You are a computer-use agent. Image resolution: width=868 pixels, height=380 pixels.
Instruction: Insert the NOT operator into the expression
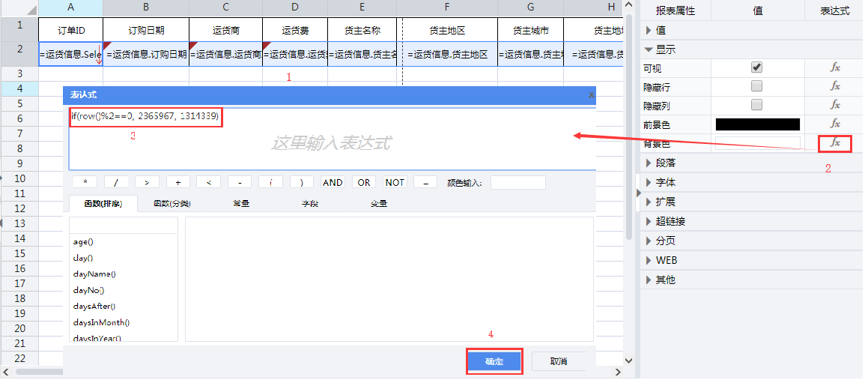[x=395, y=182]
